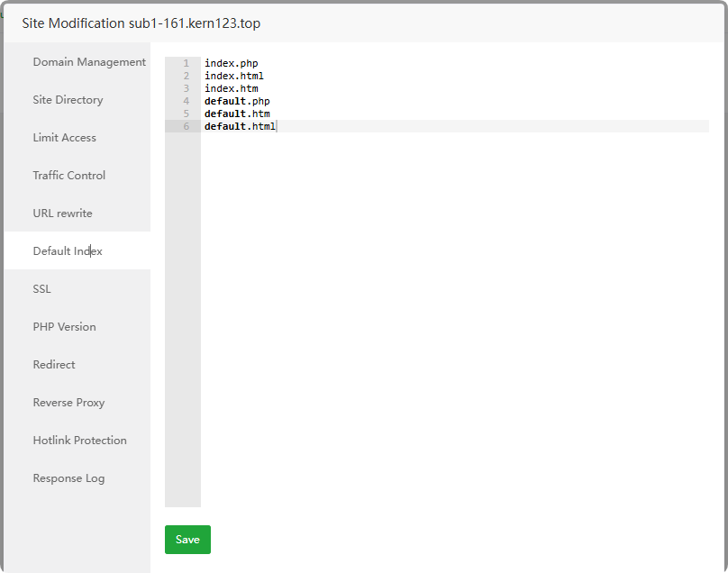Click line number 4 in gutter
728x573 pixels.
tap(187, 101)
